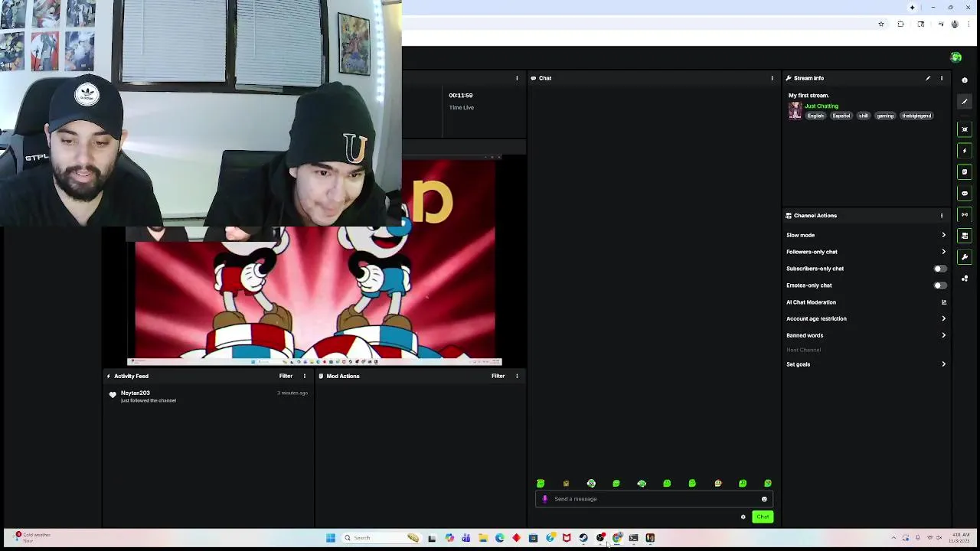Click the Just Chatting category link
The height and width of the screenshot is (551, 980).
click(x=822, y=106)
